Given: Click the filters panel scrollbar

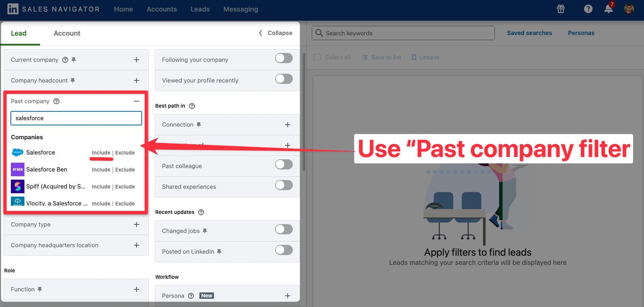Looking at the screenshot, I should (x=304, y=112).
